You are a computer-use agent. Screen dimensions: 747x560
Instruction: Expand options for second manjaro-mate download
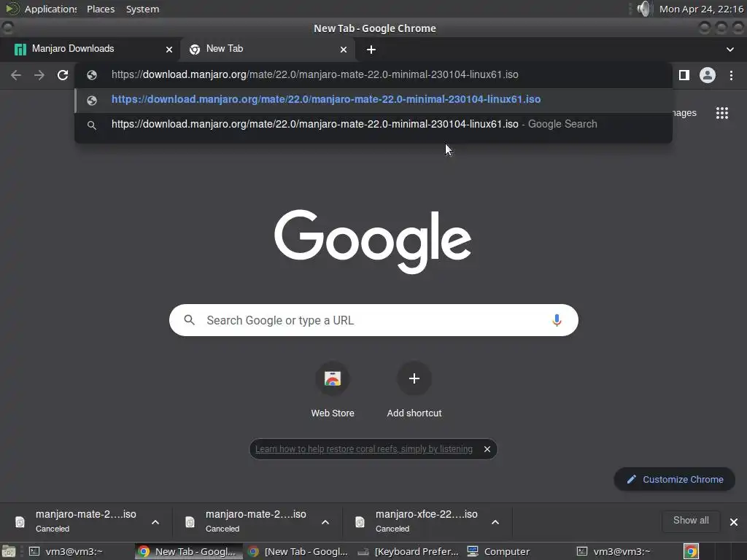(325, 522)
